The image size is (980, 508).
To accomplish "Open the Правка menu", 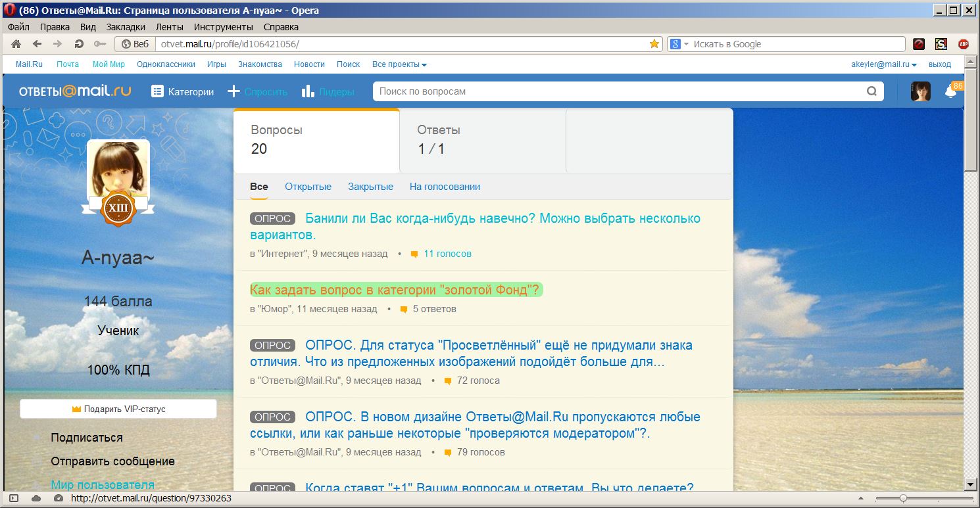I will point(55,27).
